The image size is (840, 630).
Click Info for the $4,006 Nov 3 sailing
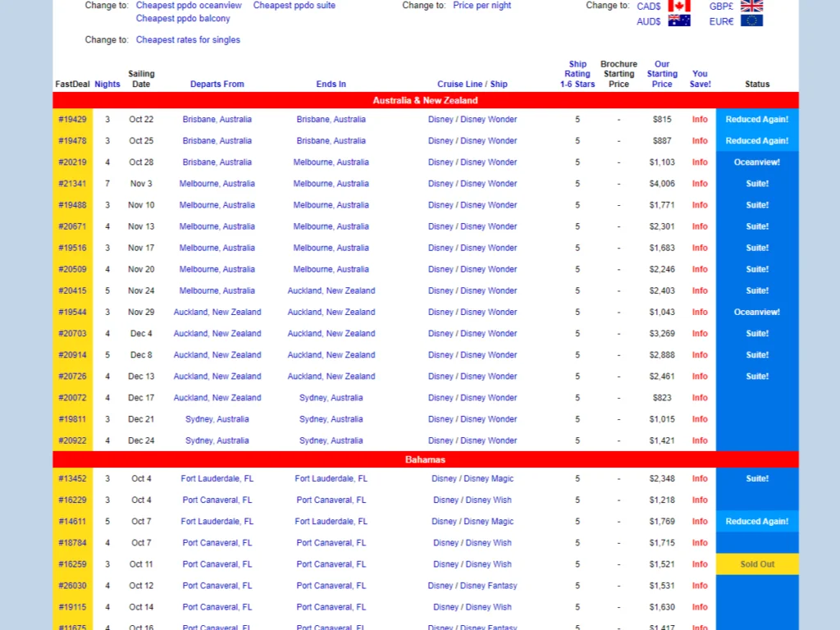pos(700,184)
